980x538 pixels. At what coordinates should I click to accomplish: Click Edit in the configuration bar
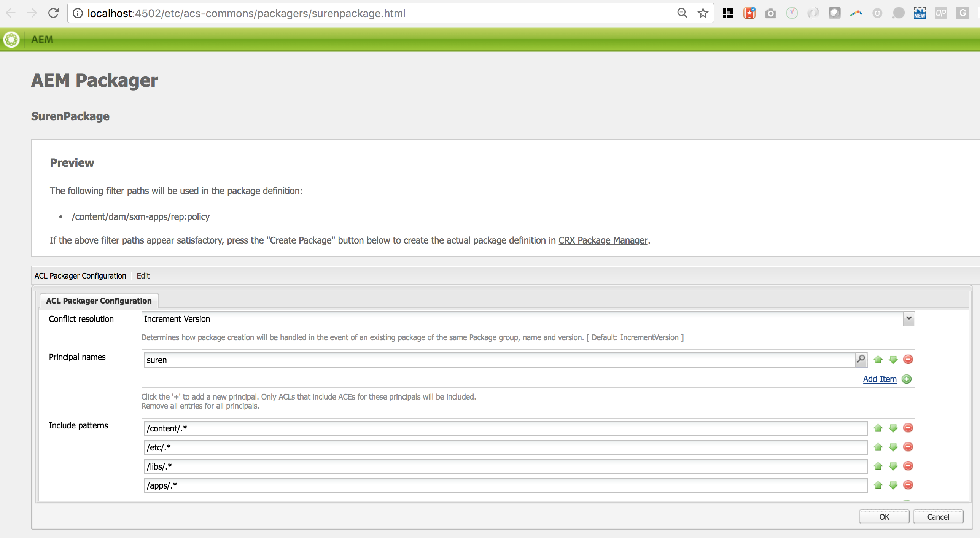coord(143,275)
